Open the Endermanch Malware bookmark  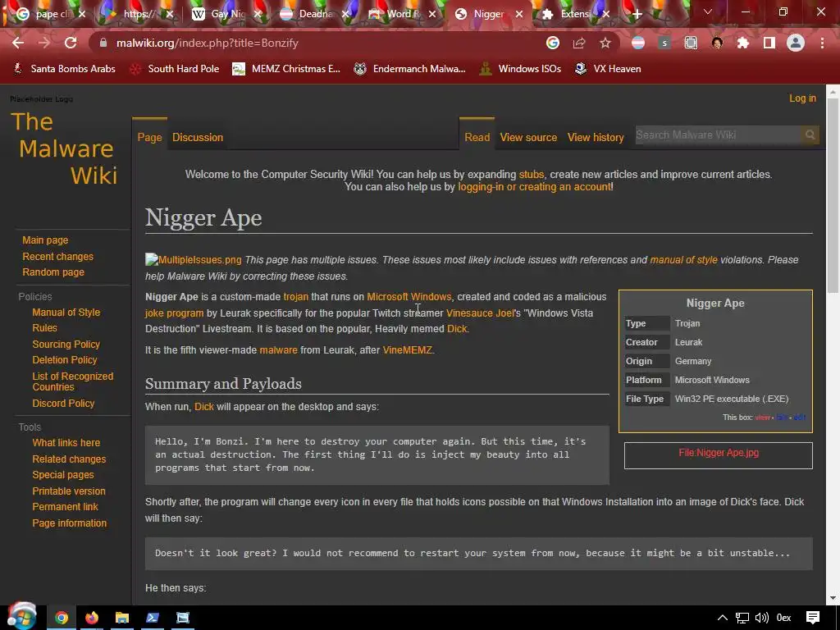point(410,69)
